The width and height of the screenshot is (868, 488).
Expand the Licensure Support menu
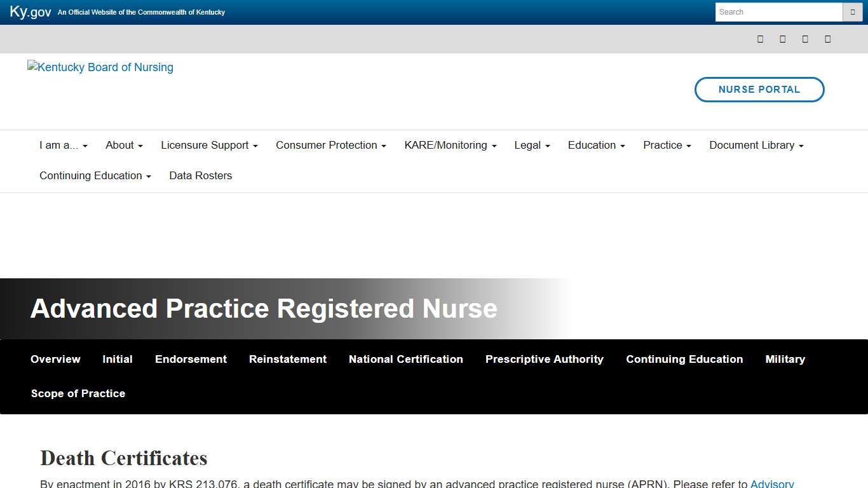(x=208, y=145)
